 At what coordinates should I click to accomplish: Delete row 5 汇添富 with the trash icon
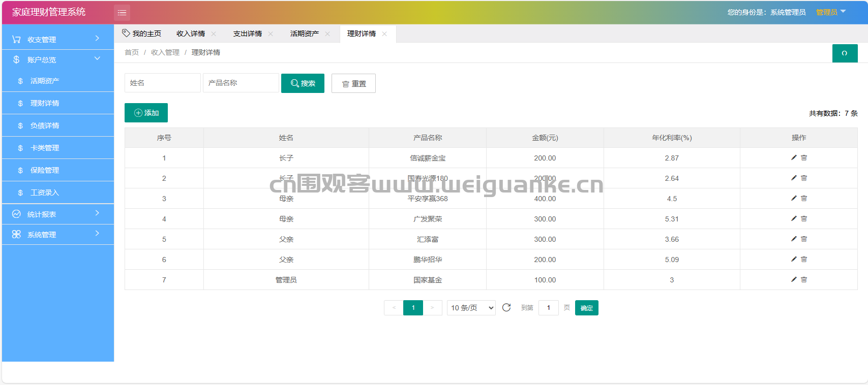pos(804,239)
